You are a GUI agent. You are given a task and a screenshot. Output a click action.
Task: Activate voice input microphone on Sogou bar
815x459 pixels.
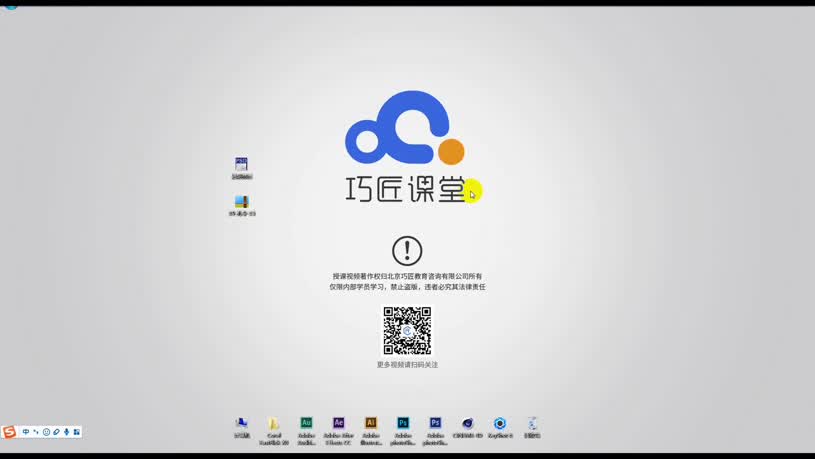67,431
